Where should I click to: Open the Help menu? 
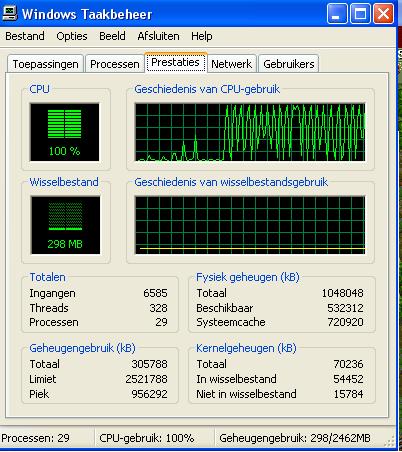[202, 36]
